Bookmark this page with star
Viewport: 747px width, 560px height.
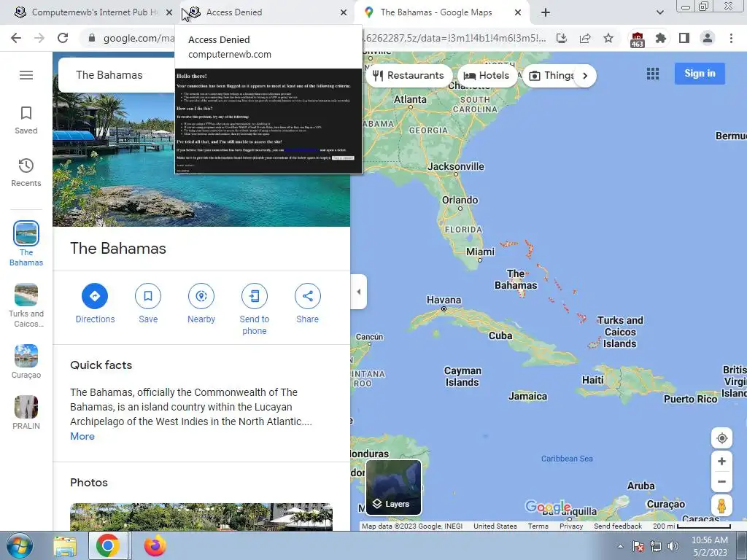[x=608, y=38]
